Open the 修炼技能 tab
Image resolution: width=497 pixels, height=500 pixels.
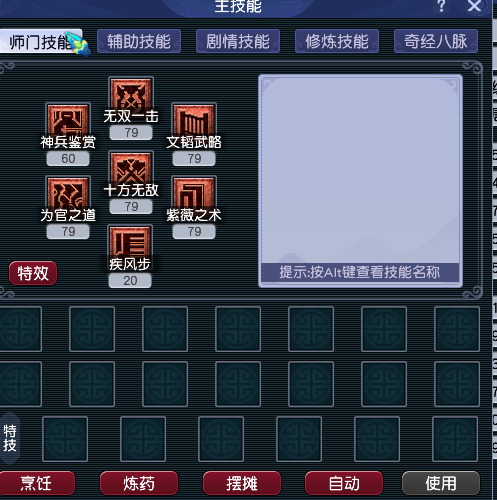tap(337, 41)
